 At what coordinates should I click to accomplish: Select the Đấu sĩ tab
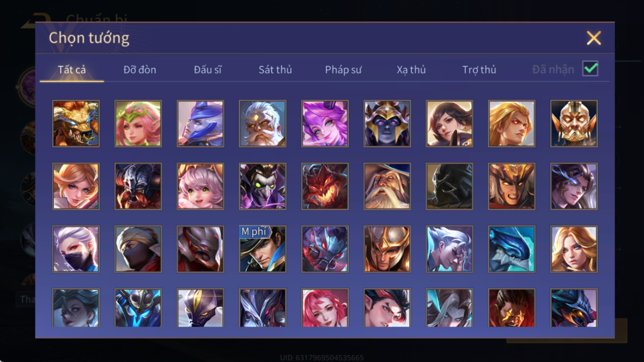coord(207,70)
